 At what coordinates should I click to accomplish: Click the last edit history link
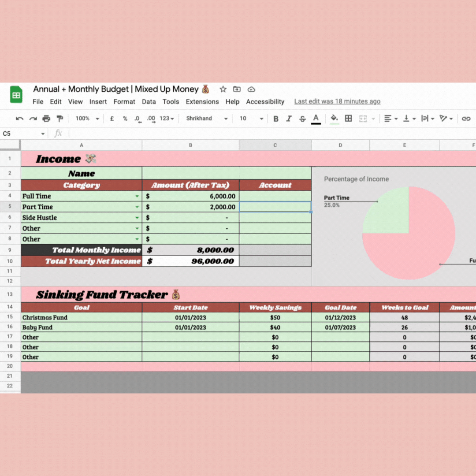tap(337, 101)
